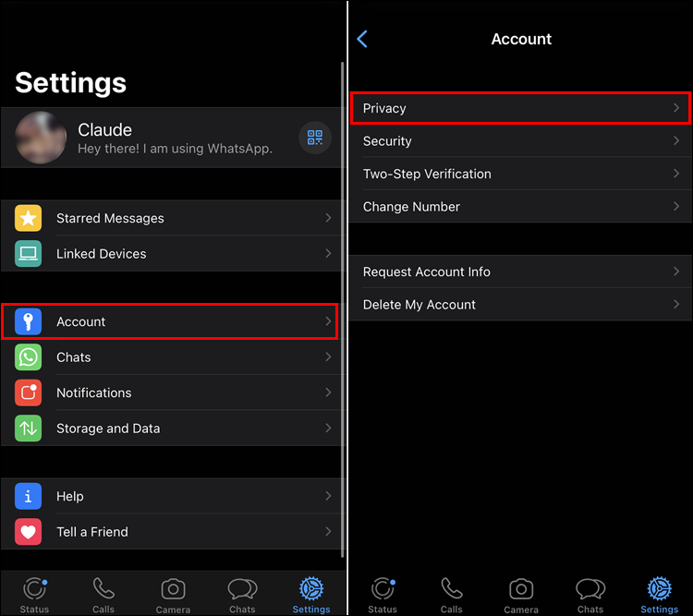Viewport: 693px width, 616px height.
Task: Expand the Help row chevron
Action: click(328, 496)
